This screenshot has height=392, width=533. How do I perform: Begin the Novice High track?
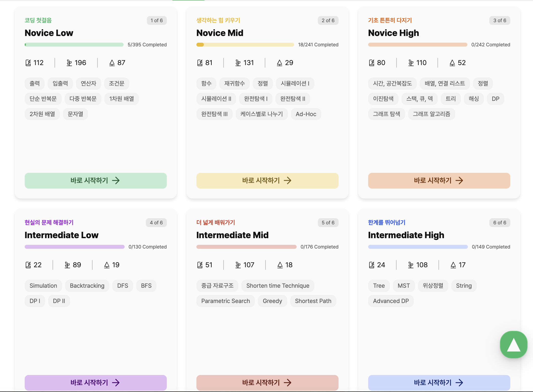pyautogui.click(x=439, y=181)
